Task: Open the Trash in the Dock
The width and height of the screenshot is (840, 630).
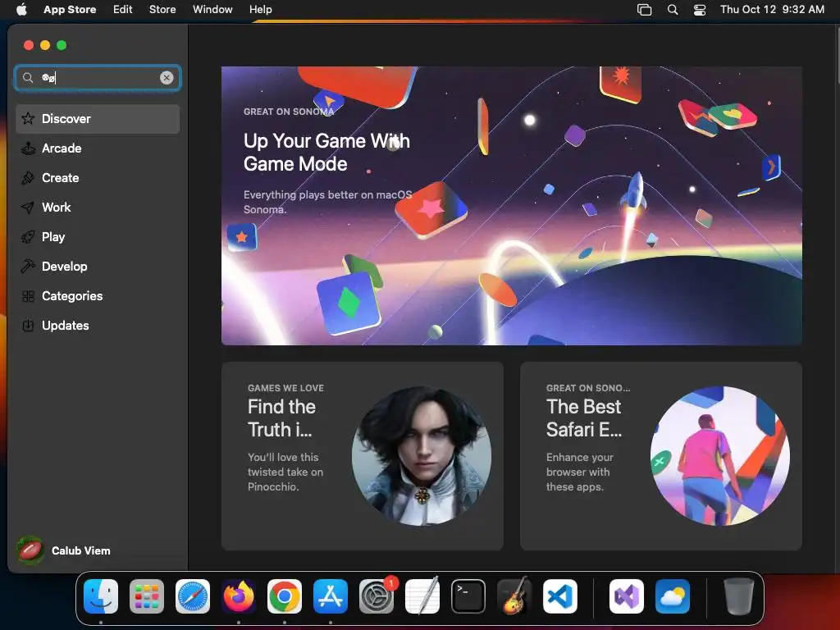Action: (739, 596)
